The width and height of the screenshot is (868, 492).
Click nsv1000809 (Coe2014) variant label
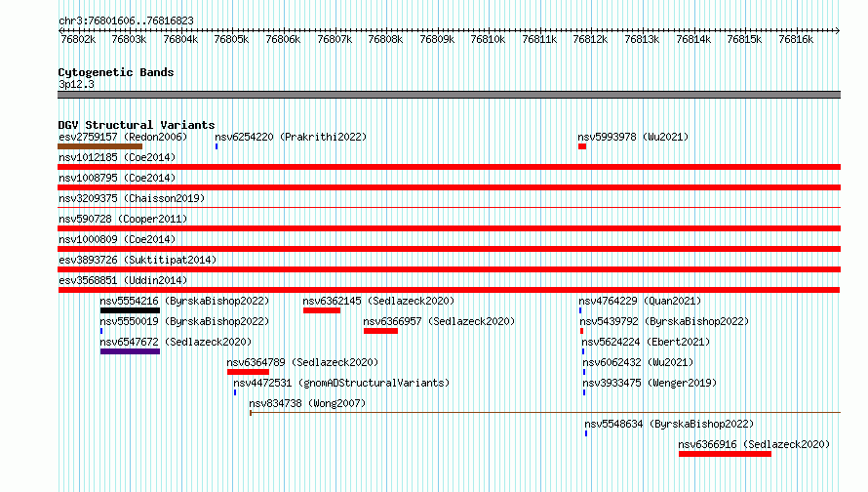(117, 239)
